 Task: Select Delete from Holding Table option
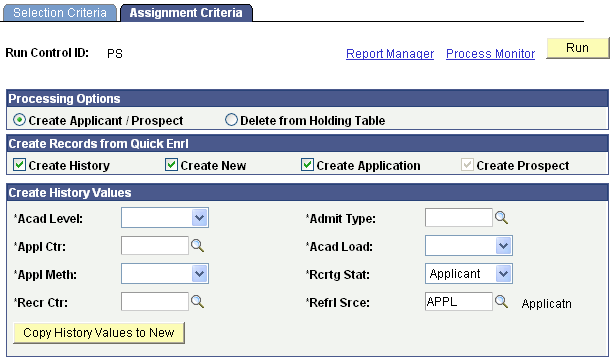pos(231,120)
